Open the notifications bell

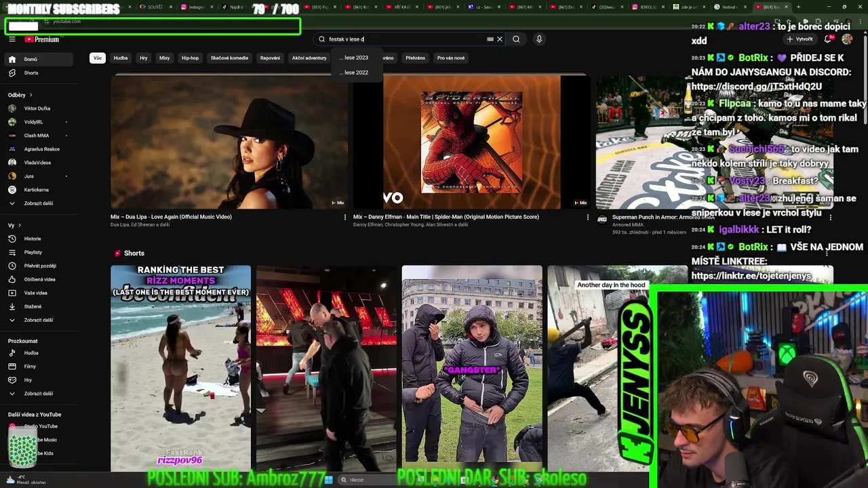828,39
